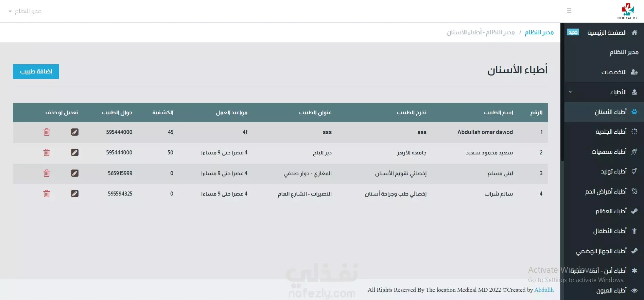Click the cell إخصائي تقويم الأسنان
This screenshot has height=300, width=644.
pyautogui.click(x=401, y=173)
